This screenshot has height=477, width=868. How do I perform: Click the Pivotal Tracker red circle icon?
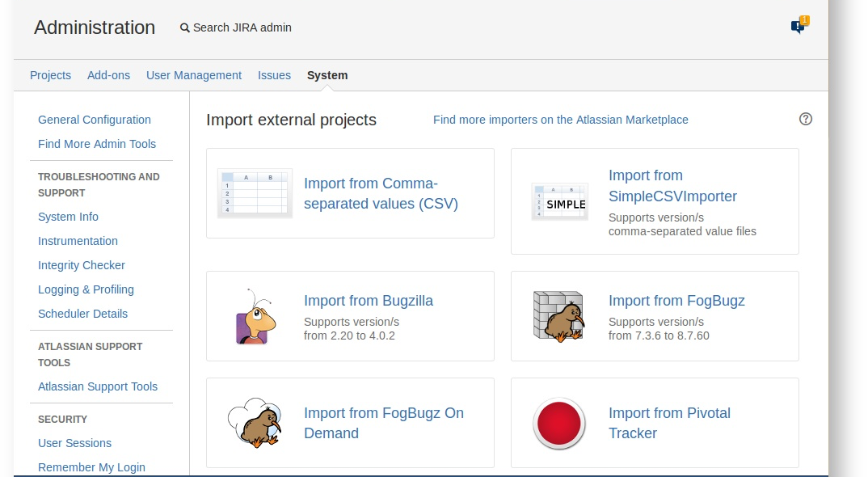(559, 423)
